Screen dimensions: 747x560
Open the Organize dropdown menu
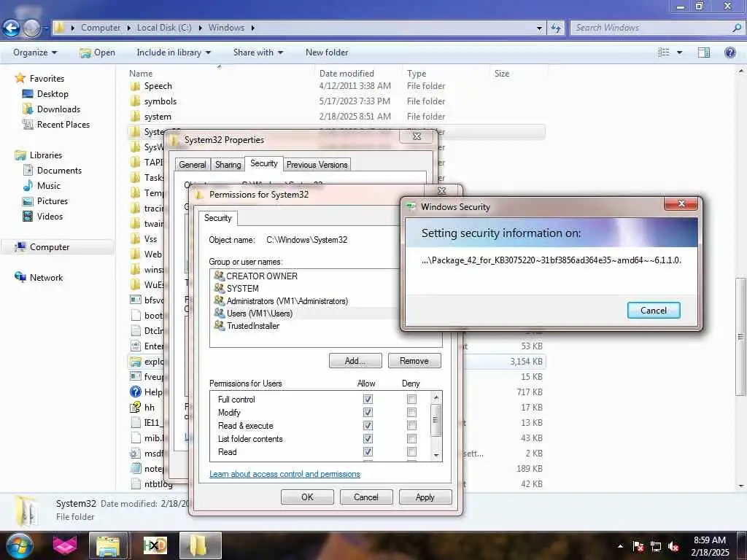tap(35, 52)
